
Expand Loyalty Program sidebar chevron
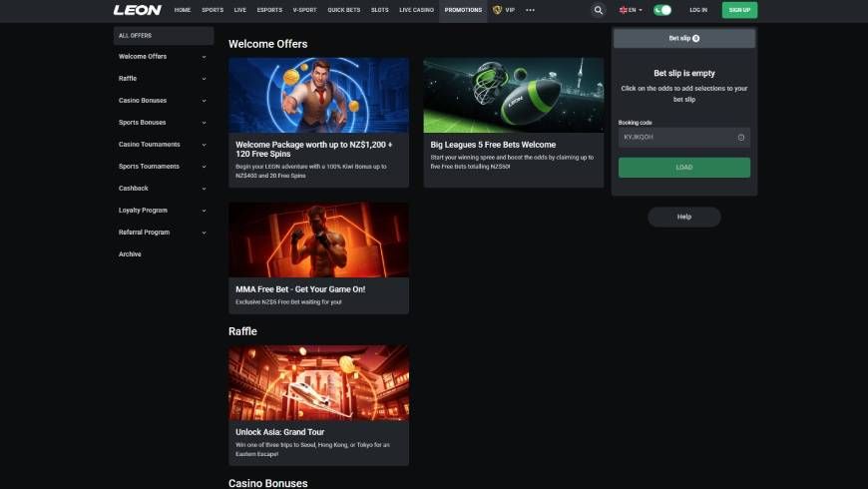204,211
